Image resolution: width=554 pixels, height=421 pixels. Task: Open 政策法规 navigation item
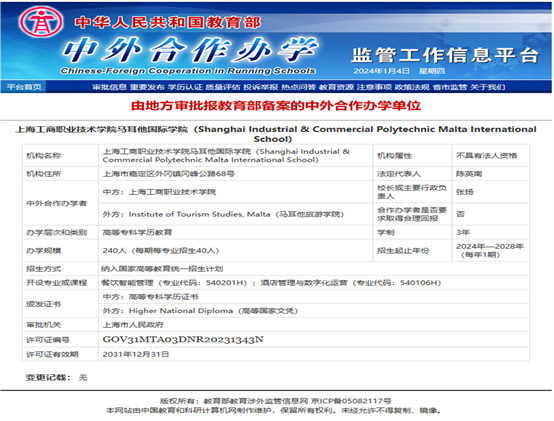pyautogui.click(x=412, y=87)
